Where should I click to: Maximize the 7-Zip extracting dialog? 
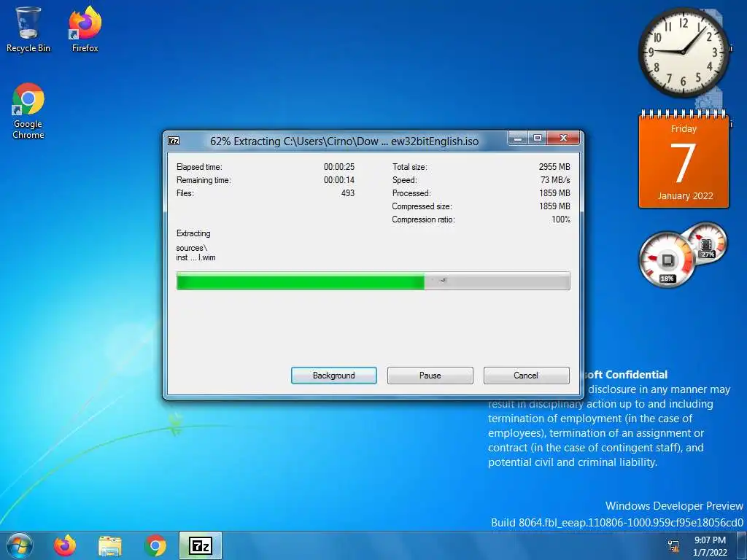538,138
